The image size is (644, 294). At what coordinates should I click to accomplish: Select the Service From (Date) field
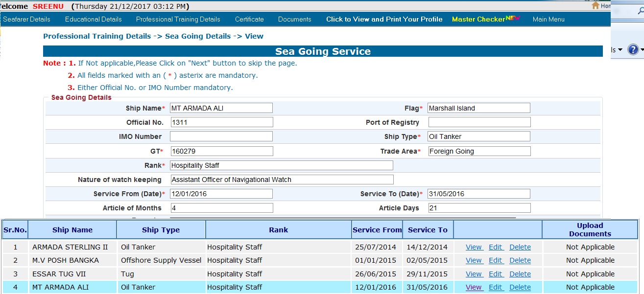tap(221, 194)
